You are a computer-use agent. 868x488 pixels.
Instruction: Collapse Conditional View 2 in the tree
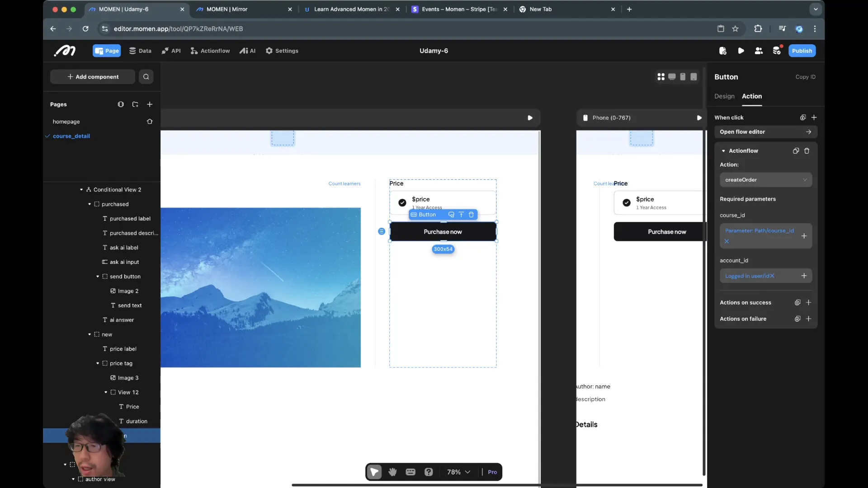tap(81, 190)
